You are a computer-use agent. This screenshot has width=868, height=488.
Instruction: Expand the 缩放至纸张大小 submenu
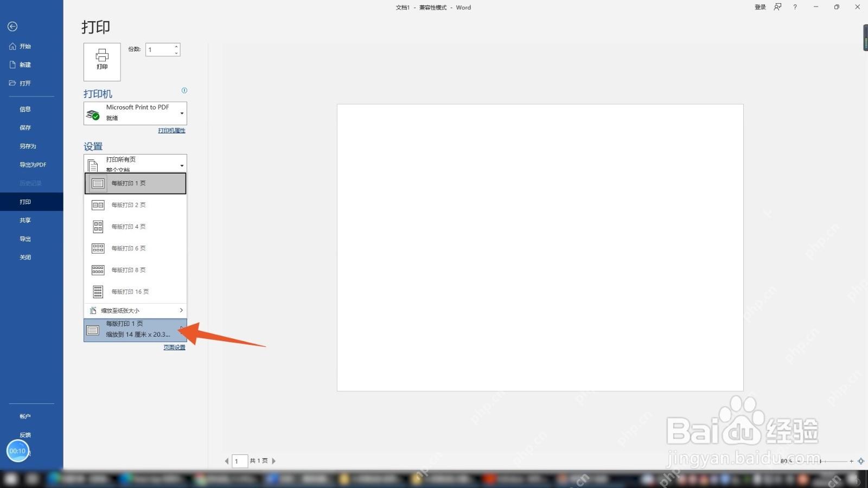[135, 311]
